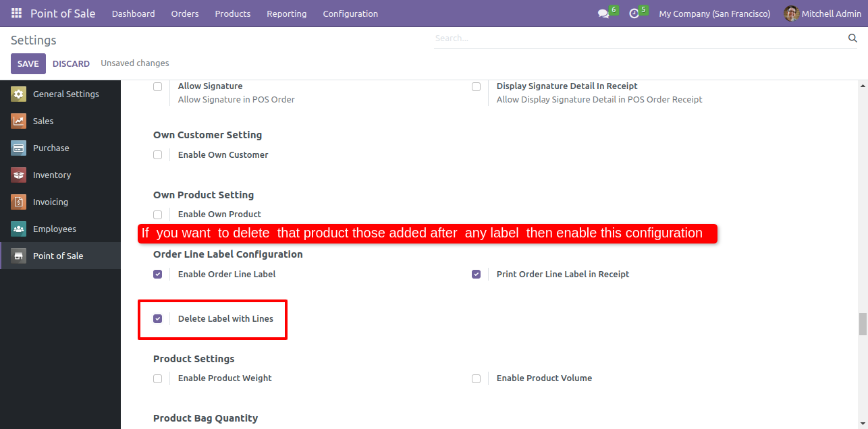The width and height of the screenshot is (868, 429).
Task: Select the General Settings gear icon
Action: pos(18,94)
